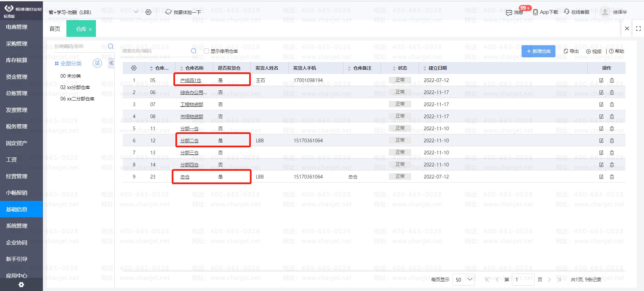
Task: Open 电商管理 in the sidebar
Action: click(x=17, y=27)
